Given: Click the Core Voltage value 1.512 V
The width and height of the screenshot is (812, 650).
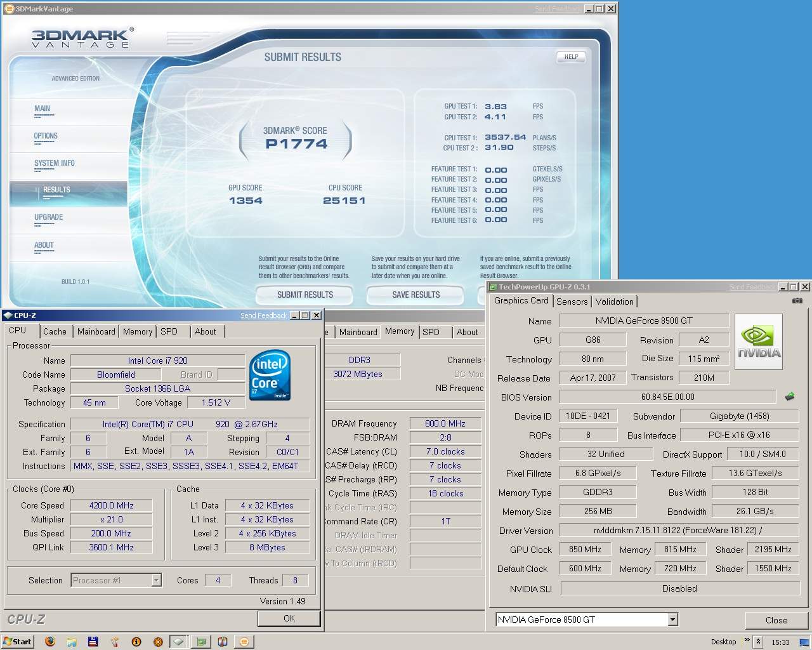Looking at the screenshot, I should pos(216,402).
